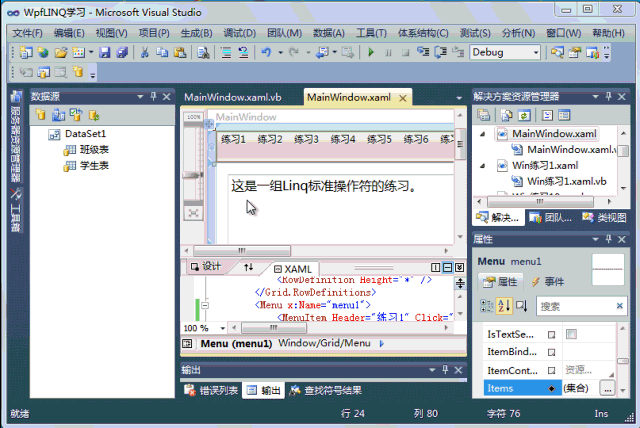This screenshot has width=640, height=428.
Task: Open Data Sources panel options dropdown
Action: [x=140, y=96]
